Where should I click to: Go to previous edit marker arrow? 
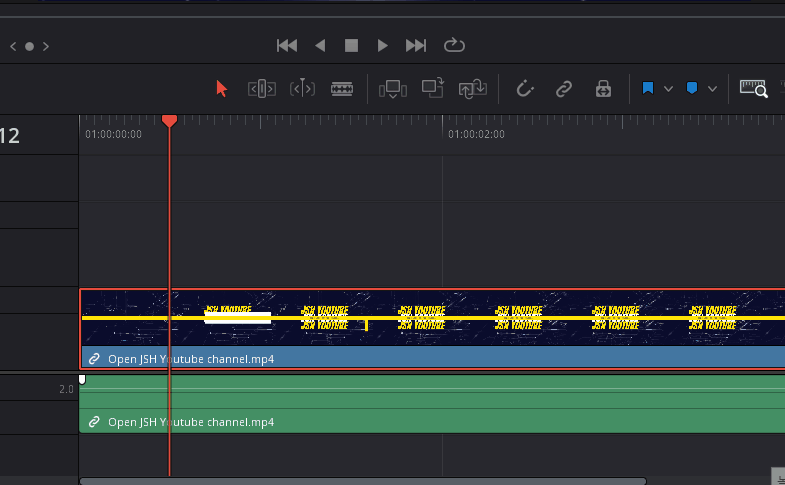pos(13,47)
